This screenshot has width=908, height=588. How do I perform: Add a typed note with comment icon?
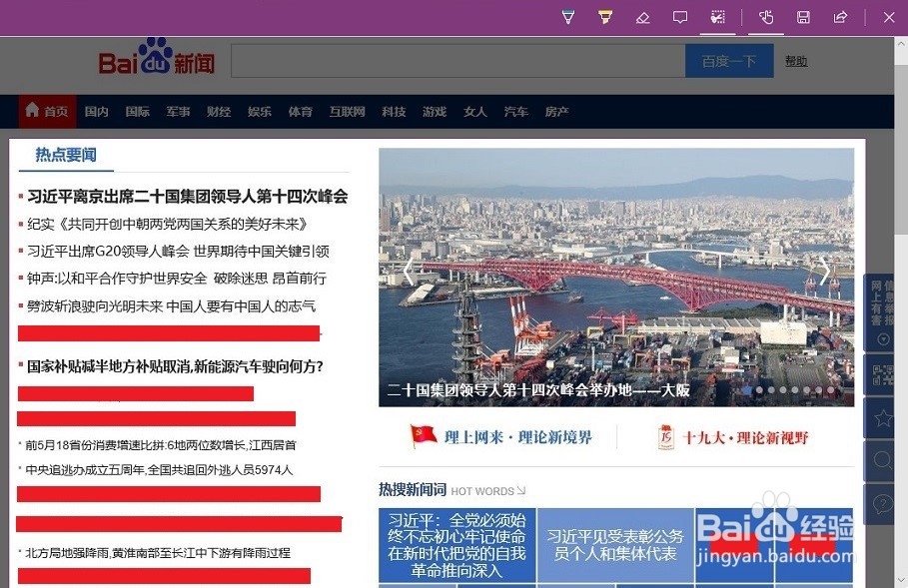[x=680, y=17]
